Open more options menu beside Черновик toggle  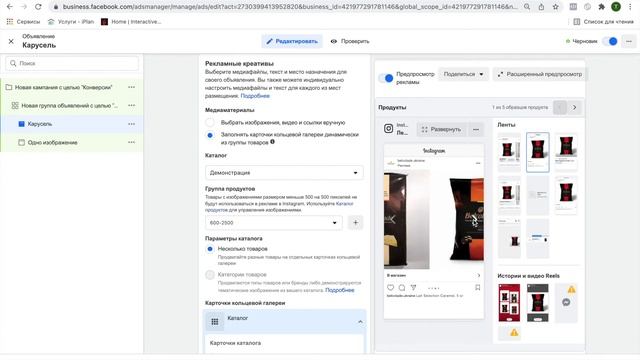click(629, 41)
